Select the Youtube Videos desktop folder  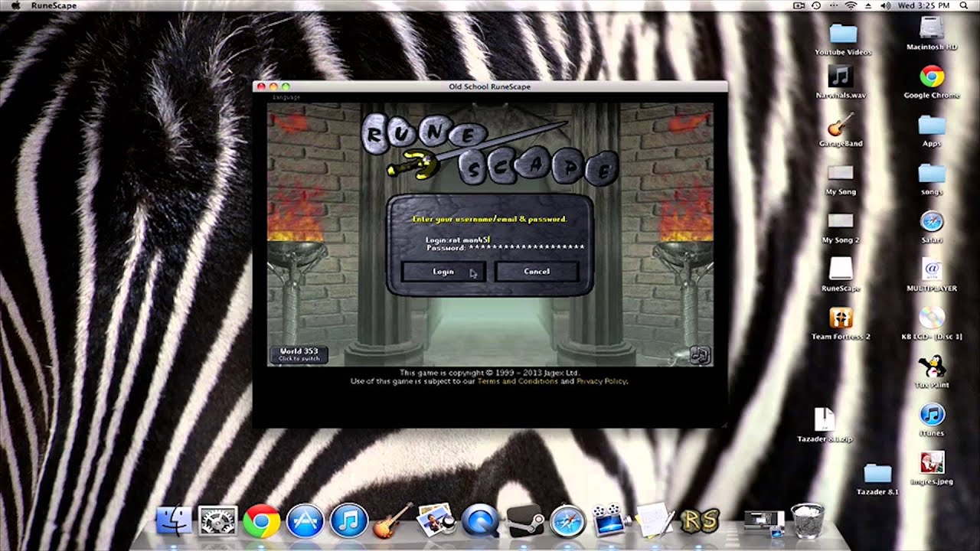(843, 40)
